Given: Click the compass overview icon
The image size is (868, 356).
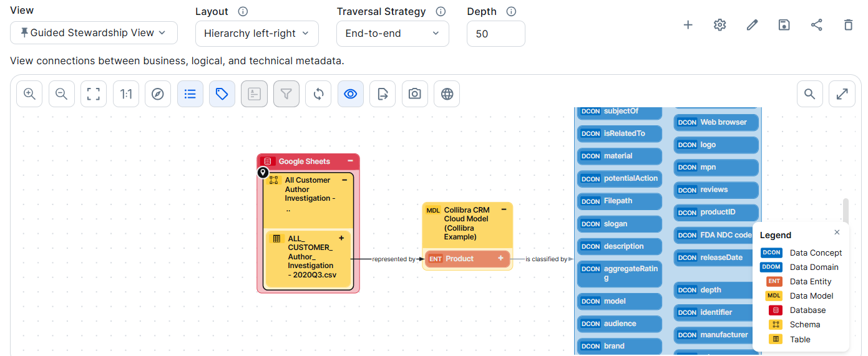Looking at the screenshot, I should point(158,94).
